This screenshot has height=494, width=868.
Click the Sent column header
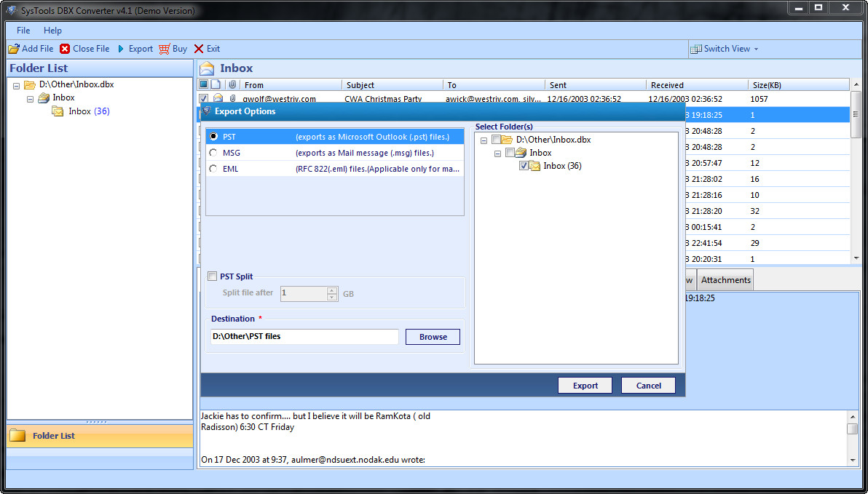(x=596, y=84)
